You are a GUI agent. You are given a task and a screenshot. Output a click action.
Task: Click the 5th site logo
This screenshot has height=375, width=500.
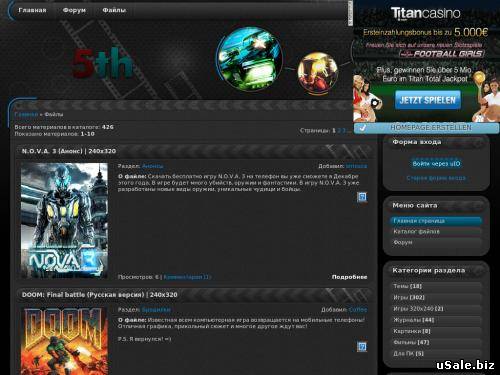tap(102, 63)
